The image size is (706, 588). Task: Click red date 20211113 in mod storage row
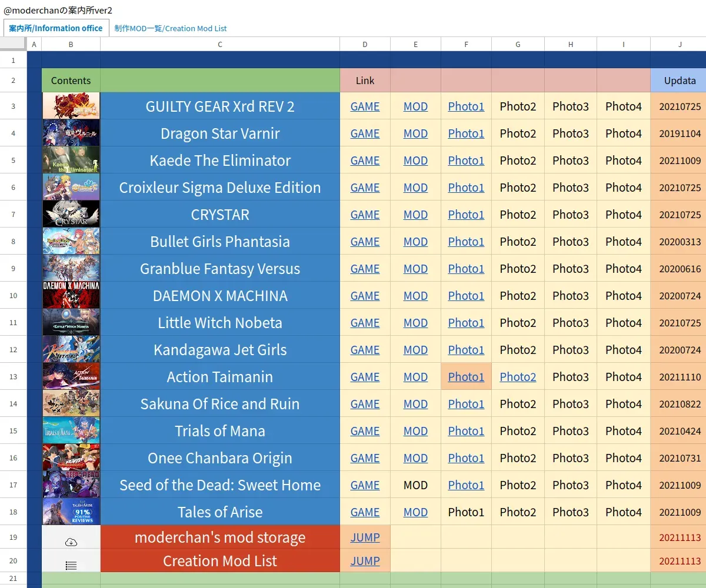(680, 537)
